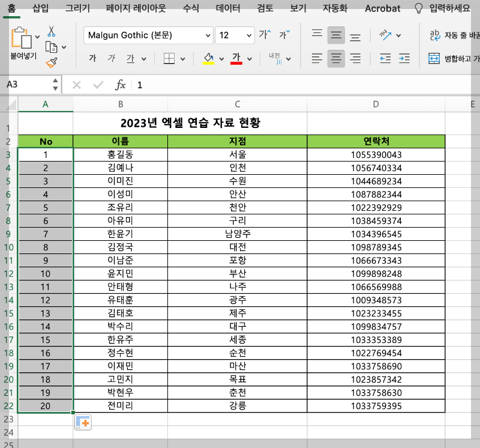Switch to the 삽입 ribbon tab
480x448 pixels.
[40, 8]
